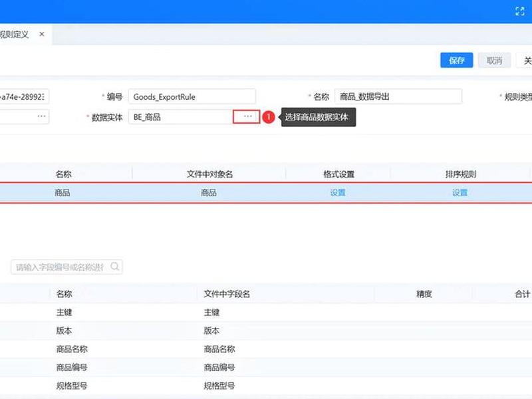Click the 文件中字段名 column header
Image resolution: width=532 pixels, height=399 pixels.
coord(227,294)
